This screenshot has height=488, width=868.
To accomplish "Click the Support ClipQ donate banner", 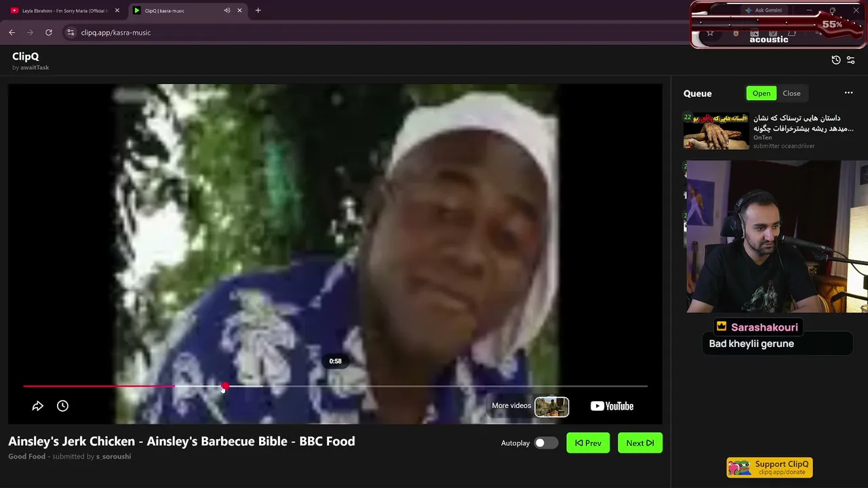I will 770,468.
